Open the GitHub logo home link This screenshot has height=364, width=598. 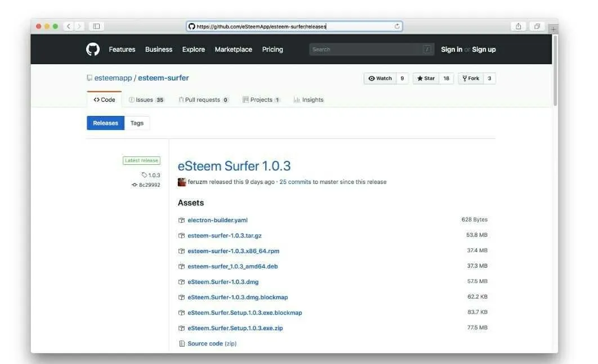pos(93,50)
